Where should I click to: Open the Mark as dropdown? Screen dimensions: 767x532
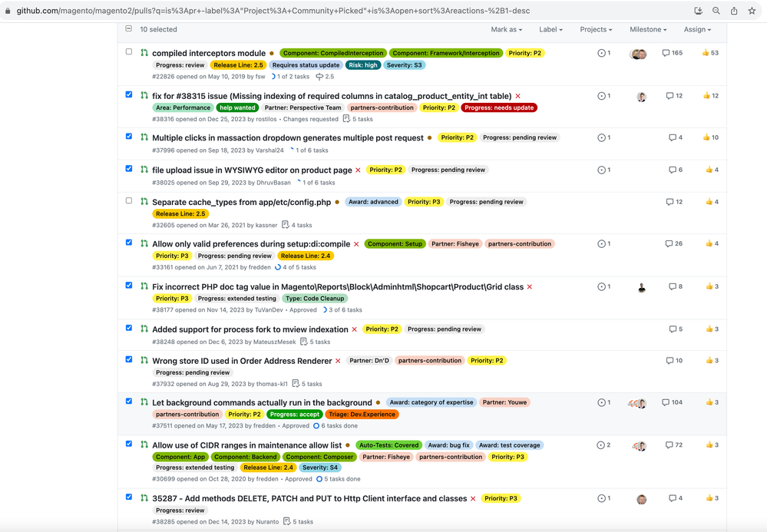tap(506, 29)
